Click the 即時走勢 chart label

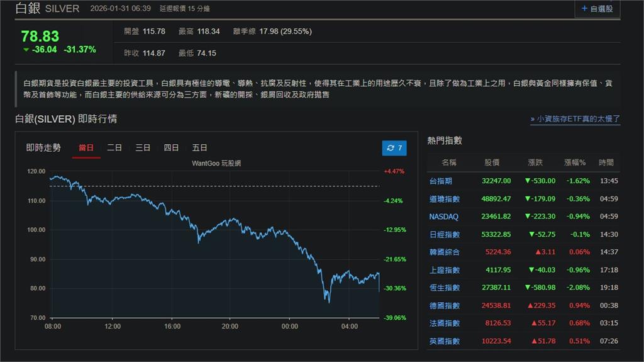click(x=43, y=148)
